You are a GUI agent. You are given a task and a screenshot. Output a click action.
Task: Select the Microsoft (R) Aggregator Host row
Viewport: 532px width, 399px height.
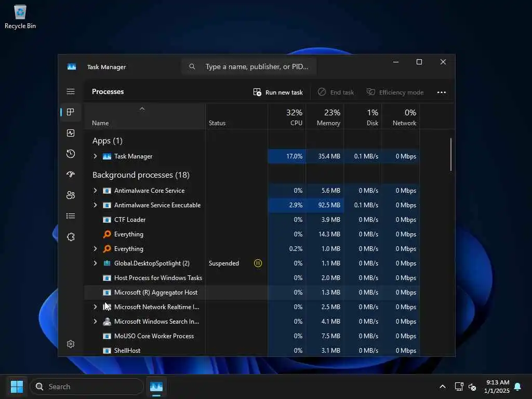(252, 292)
